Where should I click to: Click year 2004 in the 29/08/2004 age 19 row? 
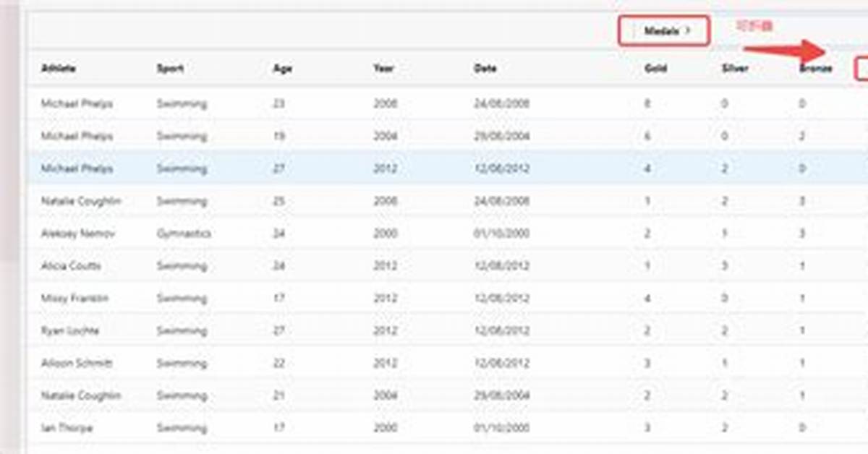385,136
